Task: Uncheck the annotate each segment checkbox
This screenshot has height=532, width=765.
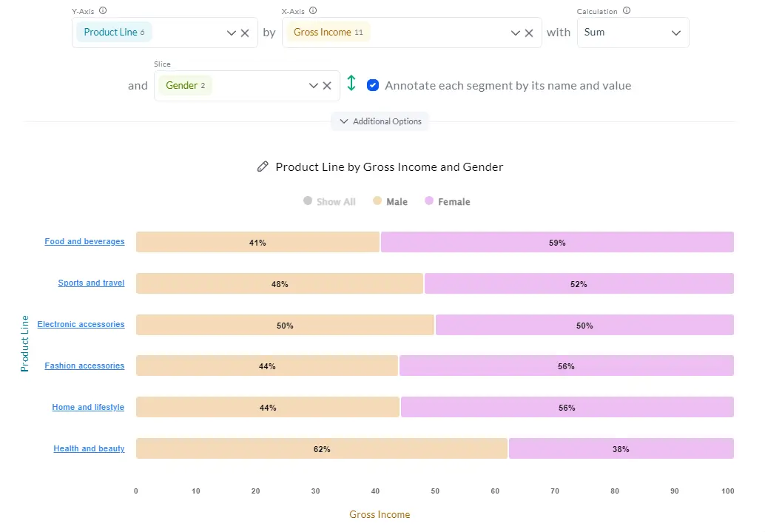Action: tap(373, 85)
